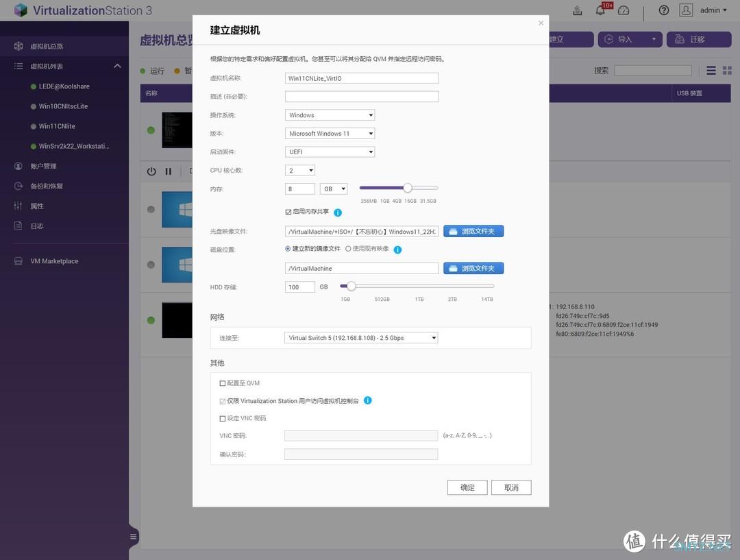Click the HDD storage size input
740x560 pixels.
click(300, 287)
